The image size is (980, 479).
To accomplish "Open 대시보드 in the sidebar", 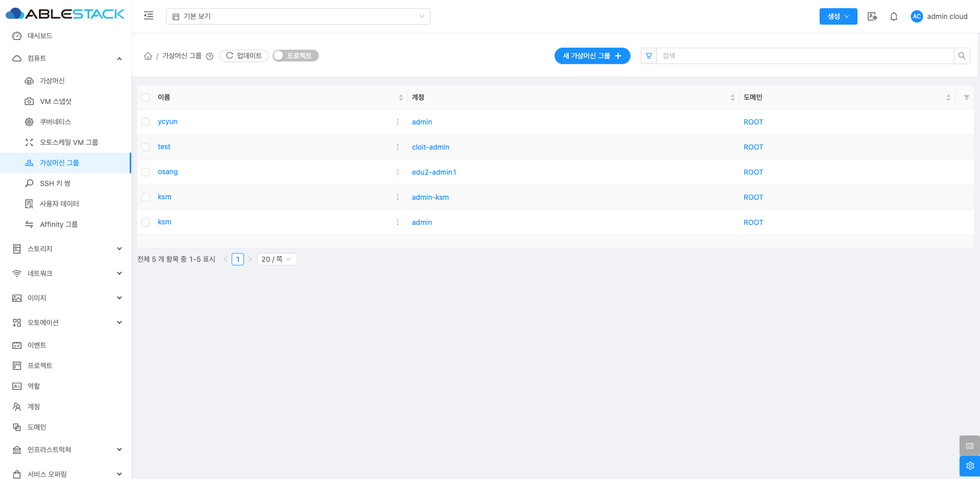I will pos(66,36).
